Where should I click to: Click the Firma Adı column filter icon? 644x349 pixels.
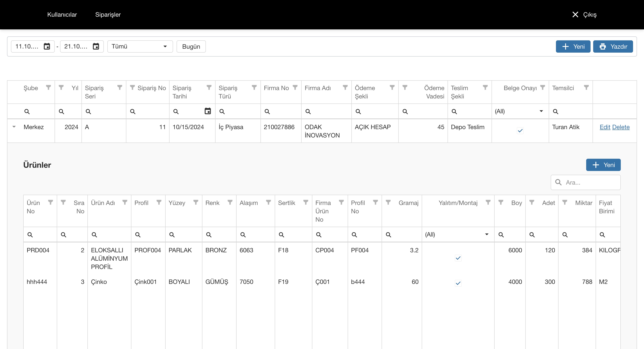345,87
